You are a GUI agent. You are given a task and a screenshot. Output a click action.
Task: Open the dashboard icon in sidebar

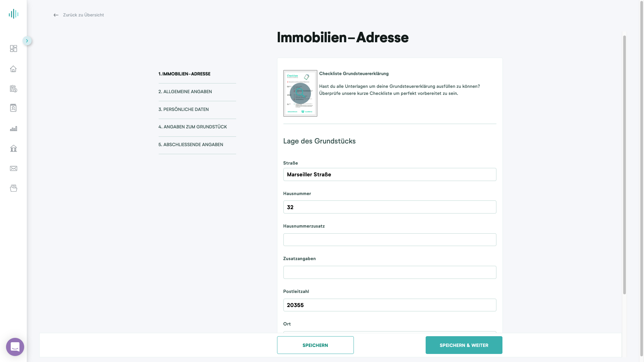click(13, 49)
